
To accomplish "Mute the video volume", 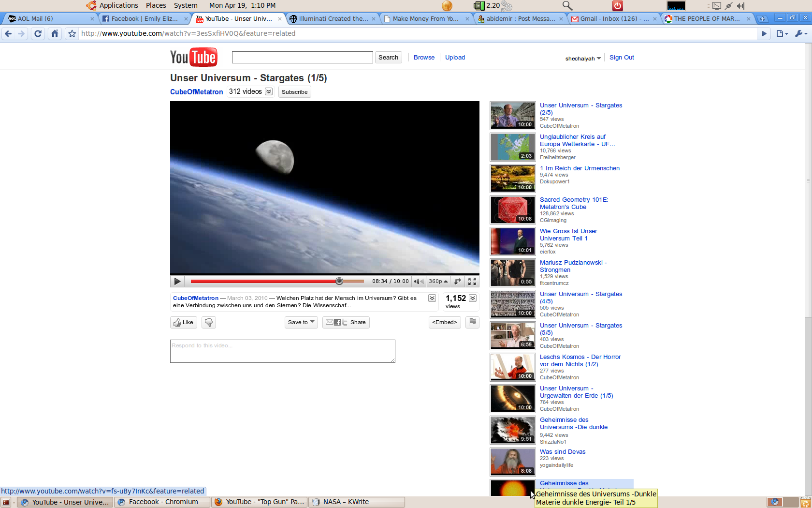I will pyautogui.click(x=419, y=281).
